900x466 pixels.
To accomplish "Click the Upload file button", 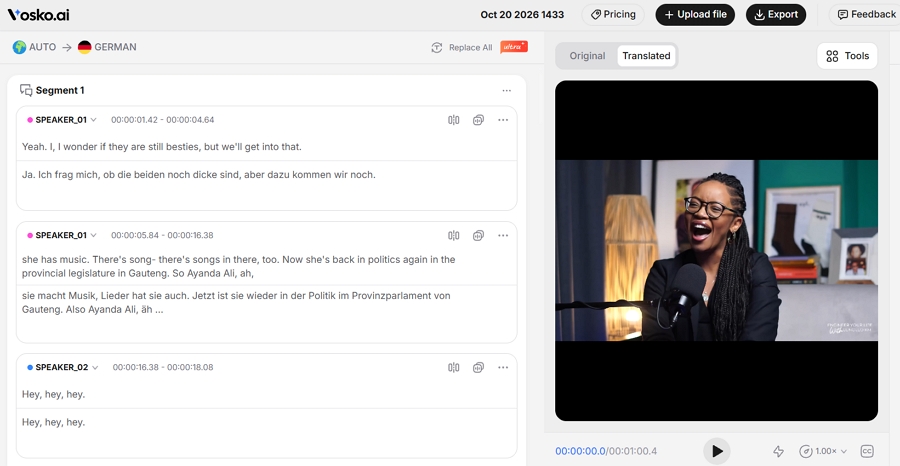I will click(695, 15).
